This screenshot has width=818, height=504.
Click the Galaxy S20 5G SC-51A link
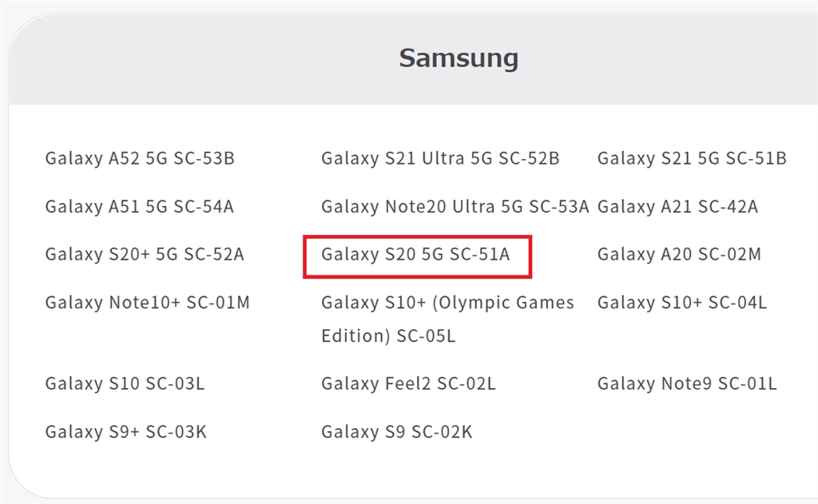coord(415,255)
